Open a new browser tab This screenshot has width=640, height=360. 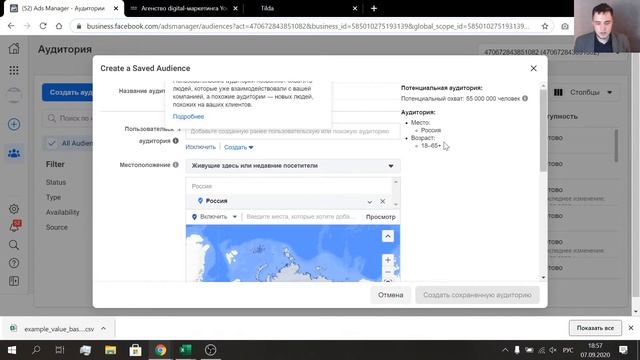pos(374,8)
